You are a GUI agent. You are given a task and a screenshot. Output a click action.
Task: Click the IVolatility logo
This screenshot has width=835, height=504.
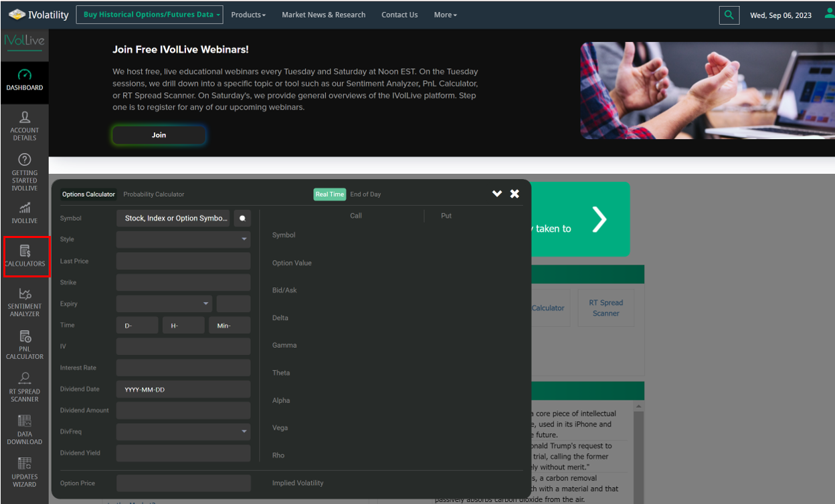click(x=40, y=15)
